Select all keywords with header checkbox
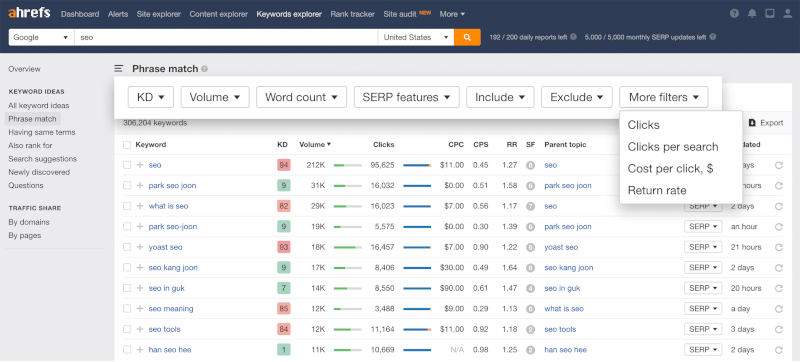Image resolution: width=800 pixels, height=362 pixels. [127, 145]
